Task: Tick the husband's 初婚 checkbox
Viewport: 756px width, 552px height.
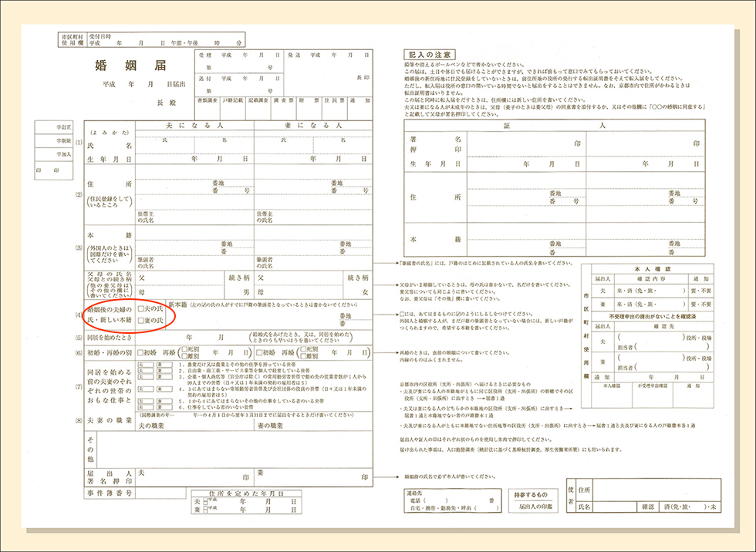Action: (x=140, y=352)
